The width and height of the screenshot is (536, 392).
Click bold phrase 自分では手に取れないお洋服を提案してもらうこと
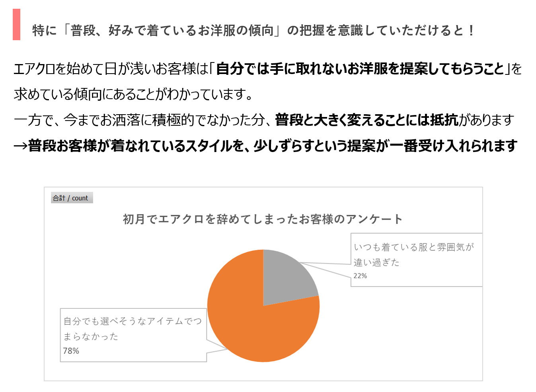(x=360, y=69)
